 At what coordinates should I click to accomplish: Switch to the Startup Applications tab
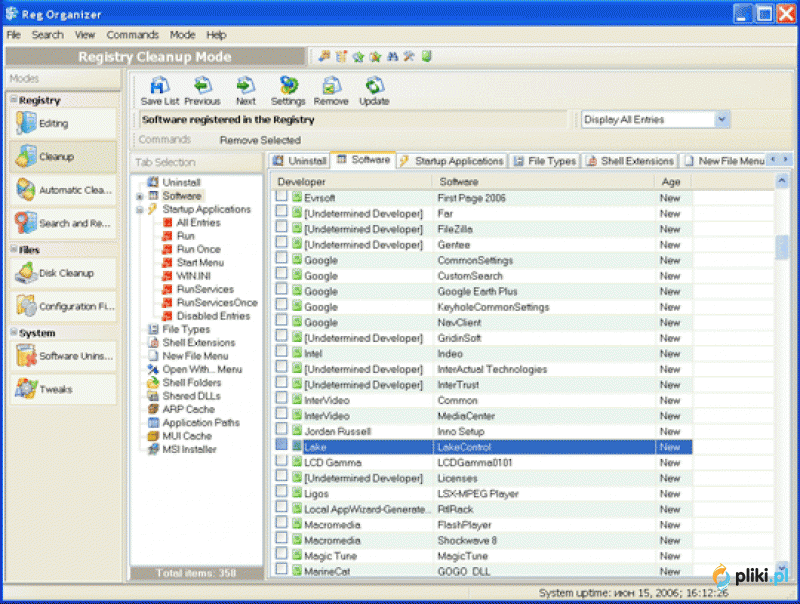pyautogui.click(x=452, y=161)
